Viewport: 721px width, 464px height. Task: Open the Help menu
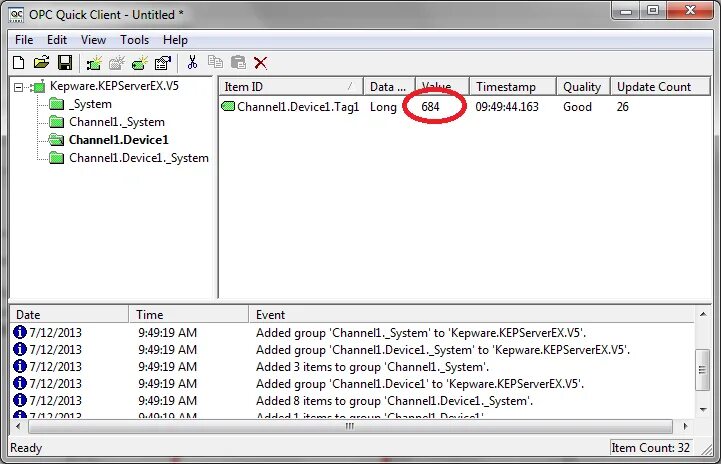(175, 40)
